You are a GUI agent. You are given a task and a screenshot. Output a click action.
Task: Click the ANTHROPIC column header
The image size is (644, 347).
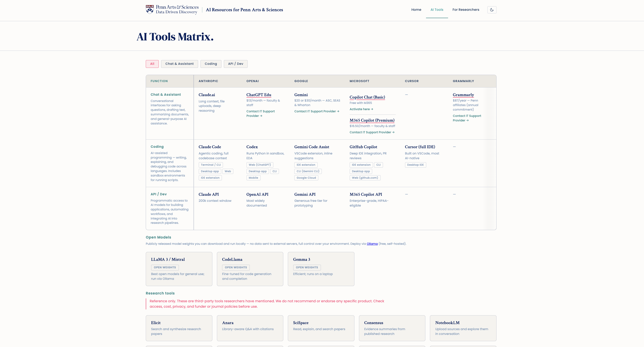[208, 81]
